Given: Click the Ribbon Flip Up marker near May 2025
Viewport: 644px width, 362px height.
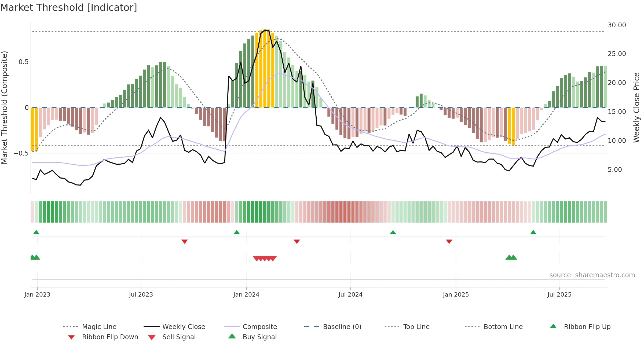Looking at the screenshot, I should point(533,232).
